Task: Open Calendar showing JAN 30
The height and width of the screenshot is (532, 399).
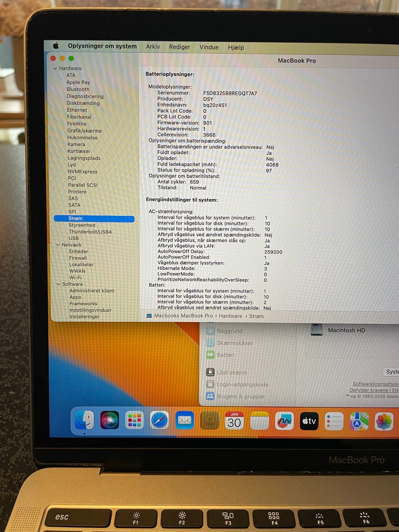Action: pos(234,421)
